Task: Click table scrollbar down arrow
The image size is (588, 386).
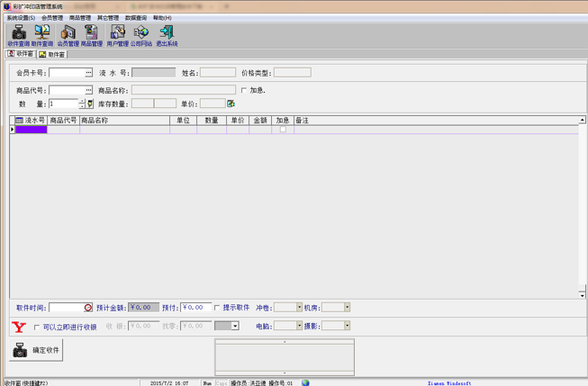Action: pos(582,295)
